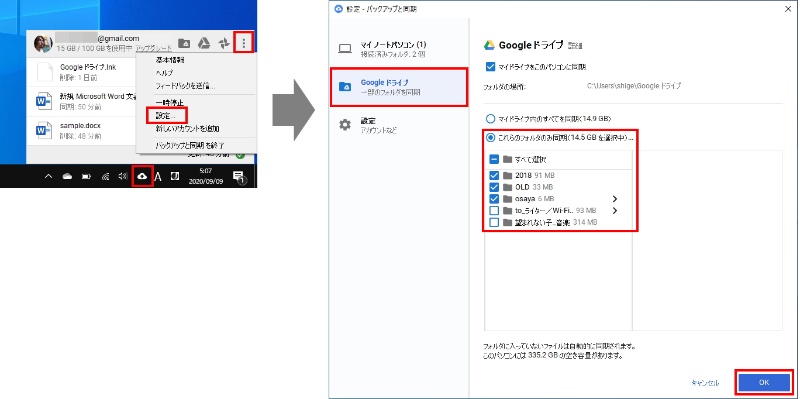Uncheck the osaya folder checkbox
800x399 pixels.
pos(494,198)
